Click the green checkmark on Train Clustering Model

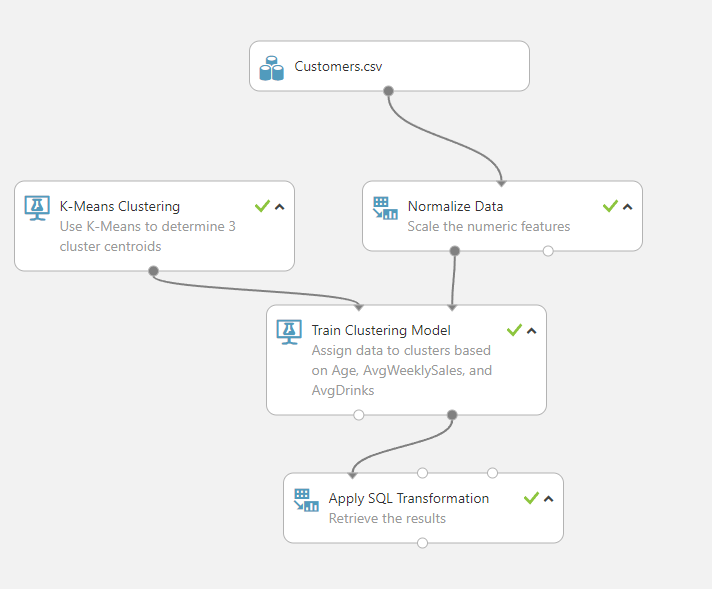[514, 330]
